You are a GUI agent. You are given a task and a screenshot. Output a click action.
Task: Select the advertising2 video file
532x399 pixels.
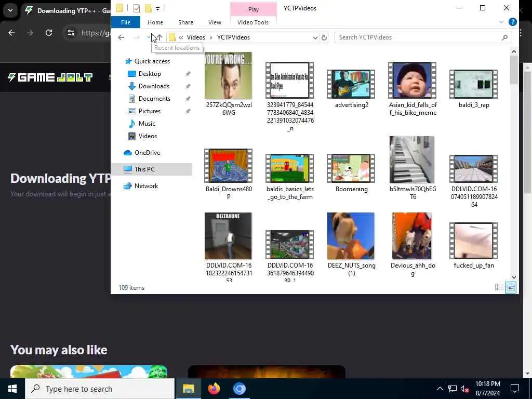pos(351,84)
